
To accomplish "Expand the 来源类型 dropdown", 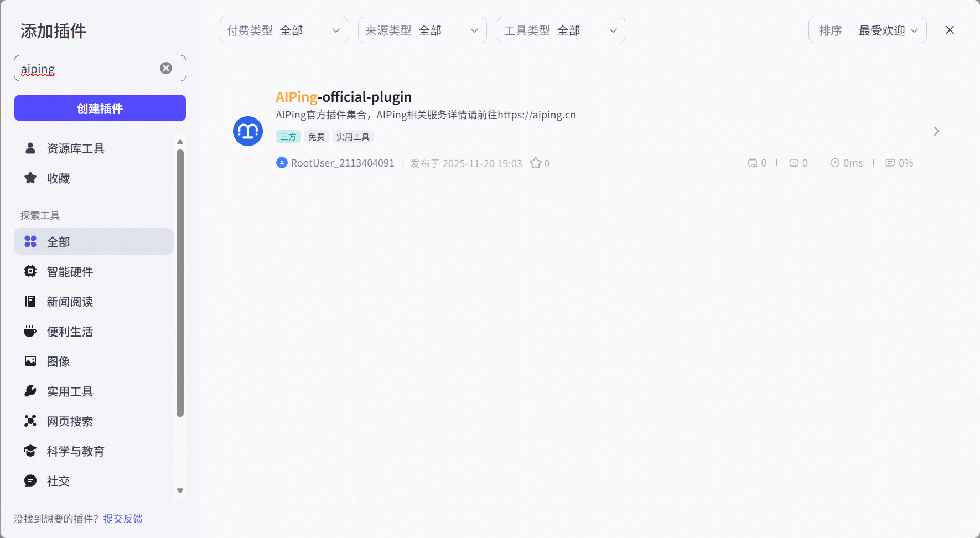I will pos(422,30).
